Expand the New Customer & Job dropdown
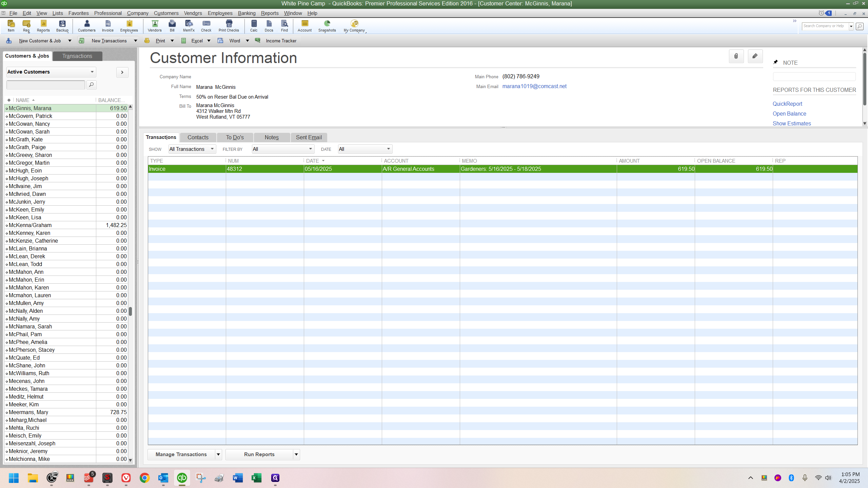 (70, 41)
